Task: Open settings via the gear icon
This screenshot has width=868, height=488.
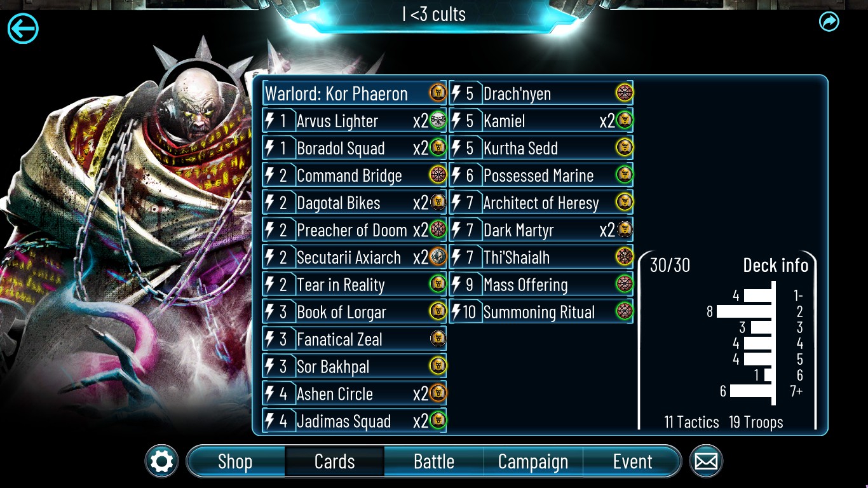Action: [x=161, y=461]
